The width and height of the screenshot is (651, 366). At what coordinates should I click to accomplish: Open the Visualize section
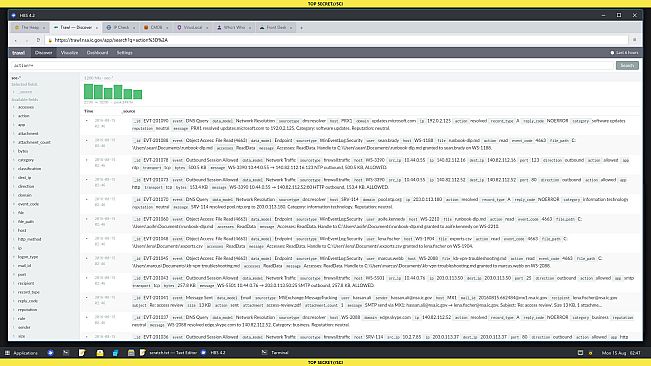click(69, 53)
